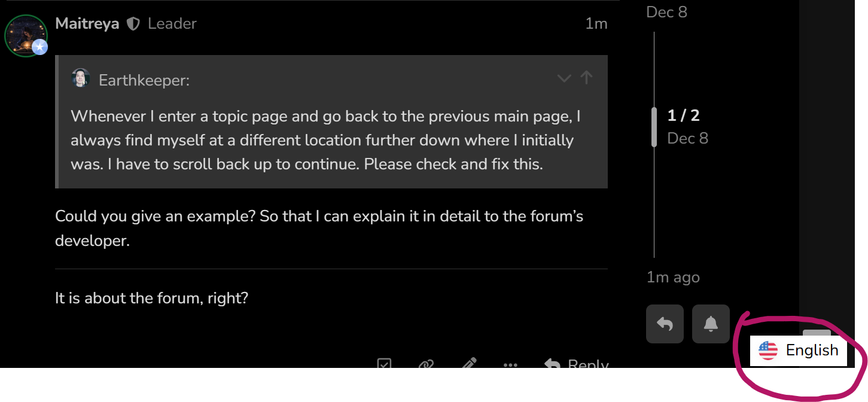This screenshot has height=402, width=868.
Task: Toggle the solution checkbox under the post
Action: click(384, 364)
